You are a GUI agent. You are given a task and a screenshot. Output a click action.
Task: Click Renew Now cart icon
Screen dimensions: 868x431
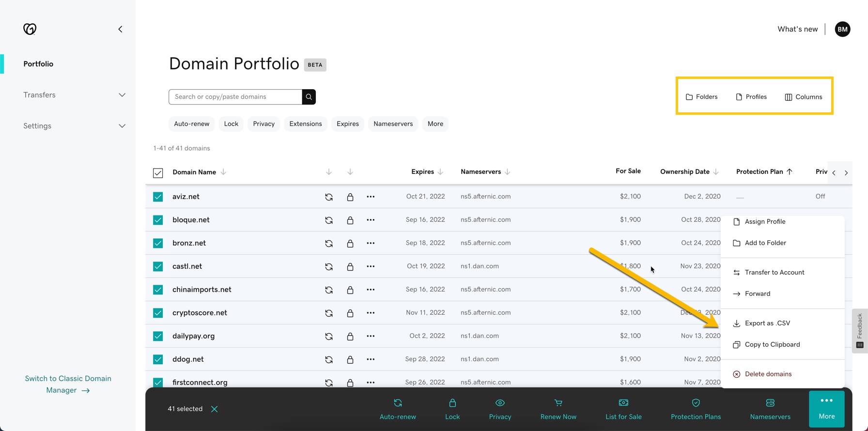click(558, 403)
